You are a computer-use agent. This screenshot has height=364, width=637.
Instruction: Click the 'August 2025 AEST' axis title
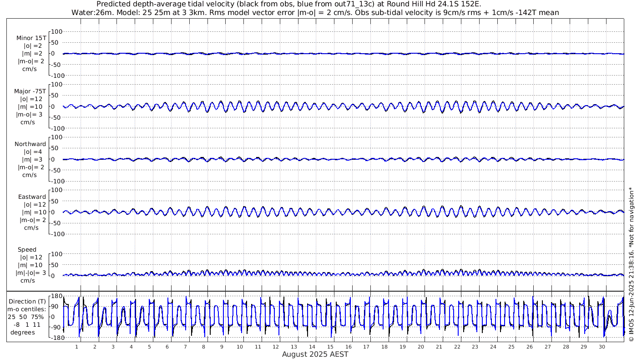pyautogui.click(x=315, y=354)
